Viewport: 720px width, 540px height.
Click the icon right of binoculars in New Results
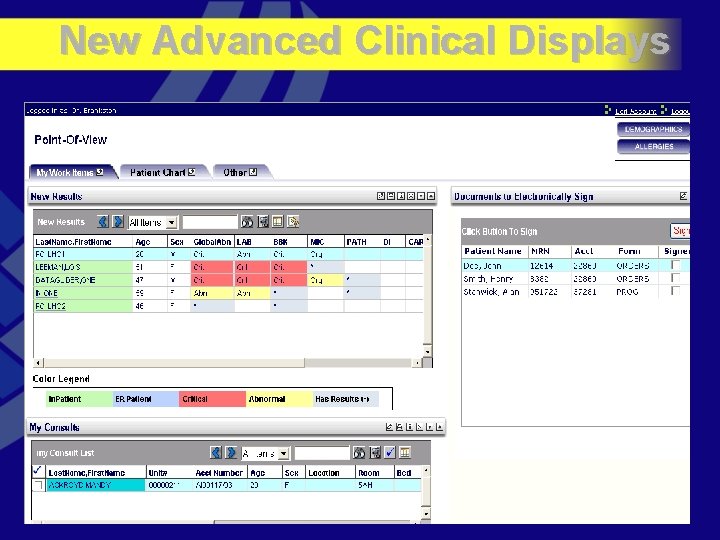[x=263, y=222]
